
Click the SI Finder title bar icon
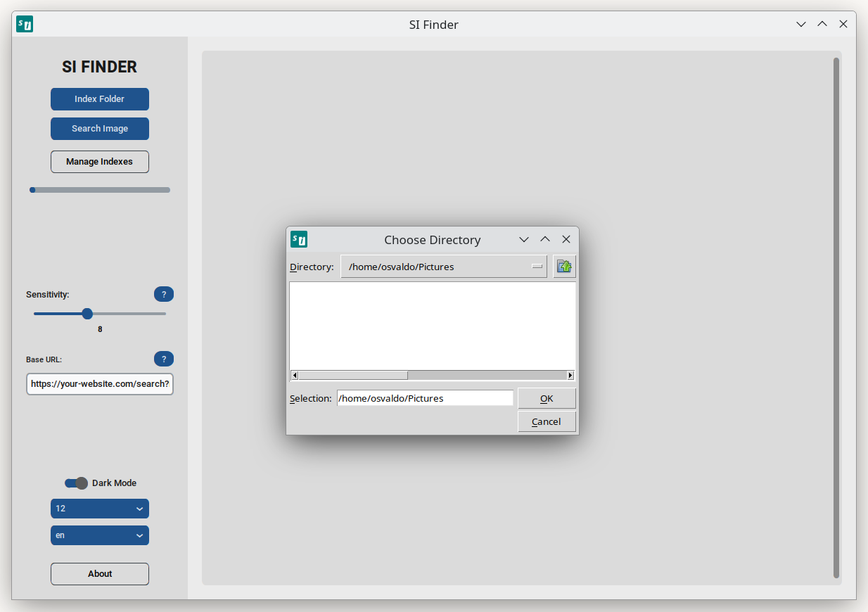(23, 23)
